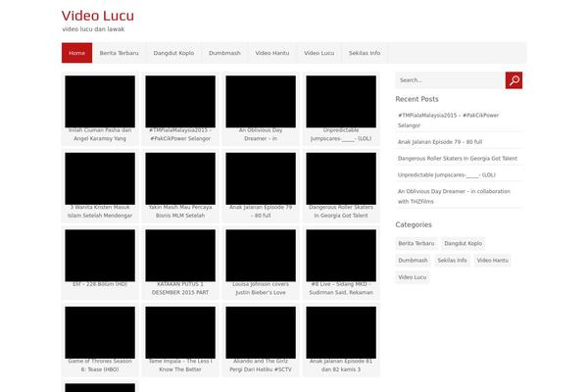Open thumbnail above Tame Impala – The Less I Know

(180, 332)
